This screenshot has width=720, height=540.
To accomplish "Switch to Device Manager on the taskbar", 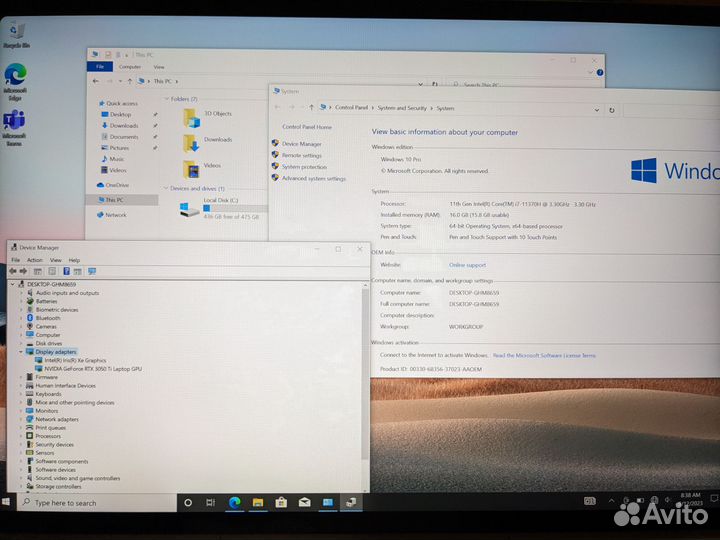I will [351, 502].
